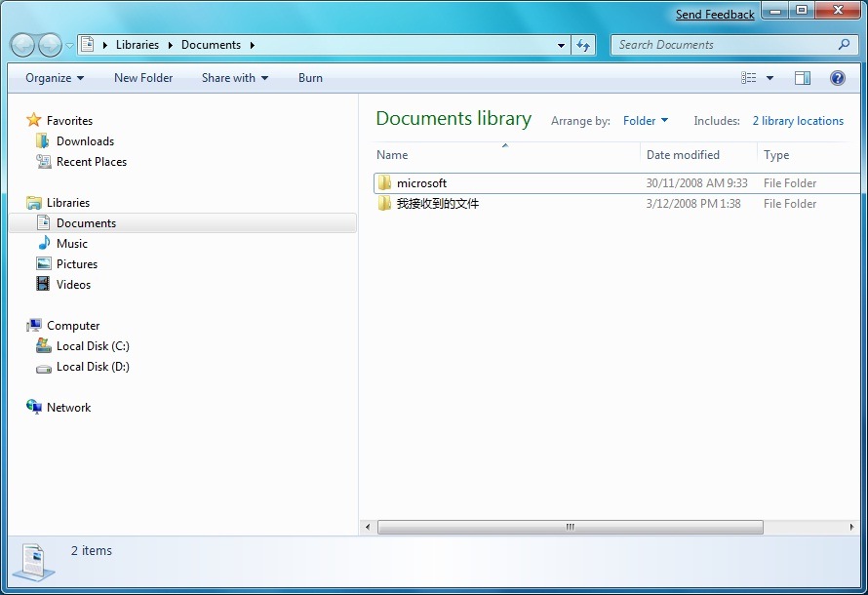Browse the Network
The height and width of the screenshot is (595, 868).
point(68,407)
